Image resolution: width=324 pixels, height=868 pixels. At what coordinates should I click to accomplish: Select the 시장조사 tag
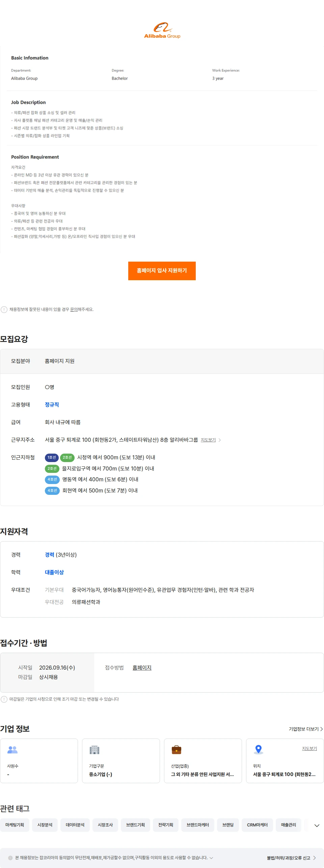[105, 825]
